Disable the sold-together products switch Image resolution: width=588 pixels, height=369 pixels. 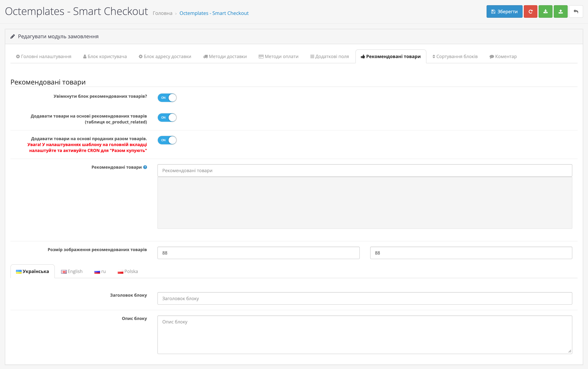pyautogui.click(x=167, y=140)
